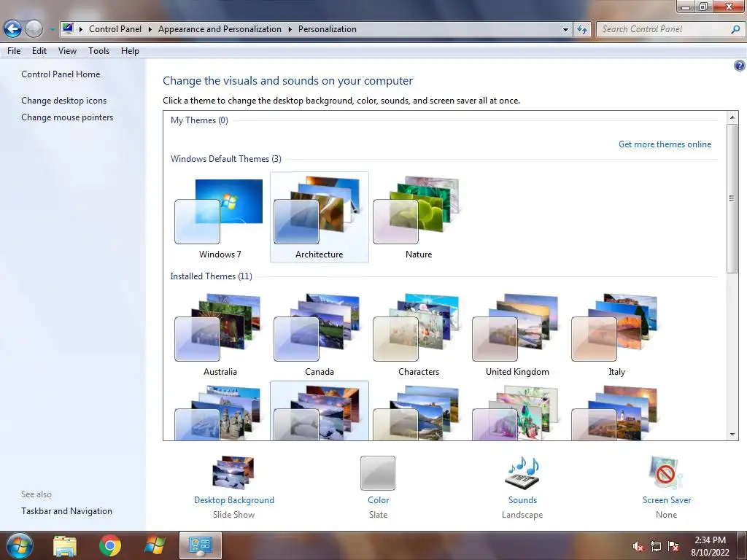Select the colorful abstract art theme
747x560 pixels.
517,412
